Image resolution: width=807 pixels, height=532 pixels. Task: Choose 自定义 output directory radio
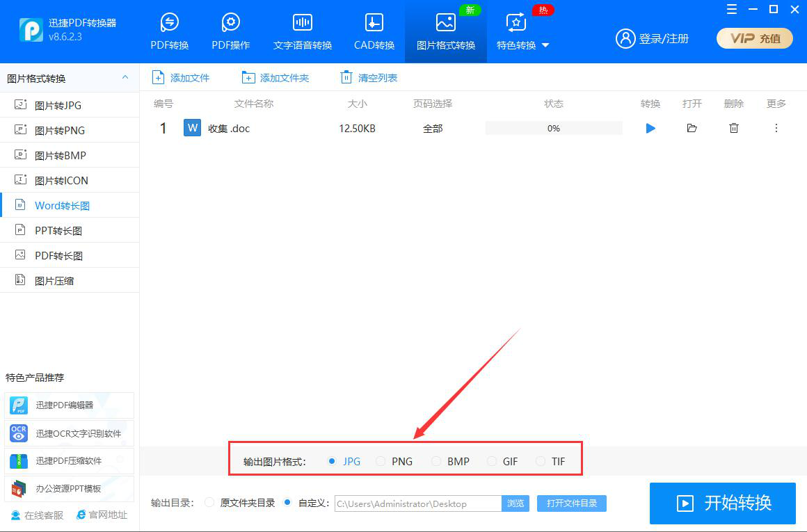288,503
